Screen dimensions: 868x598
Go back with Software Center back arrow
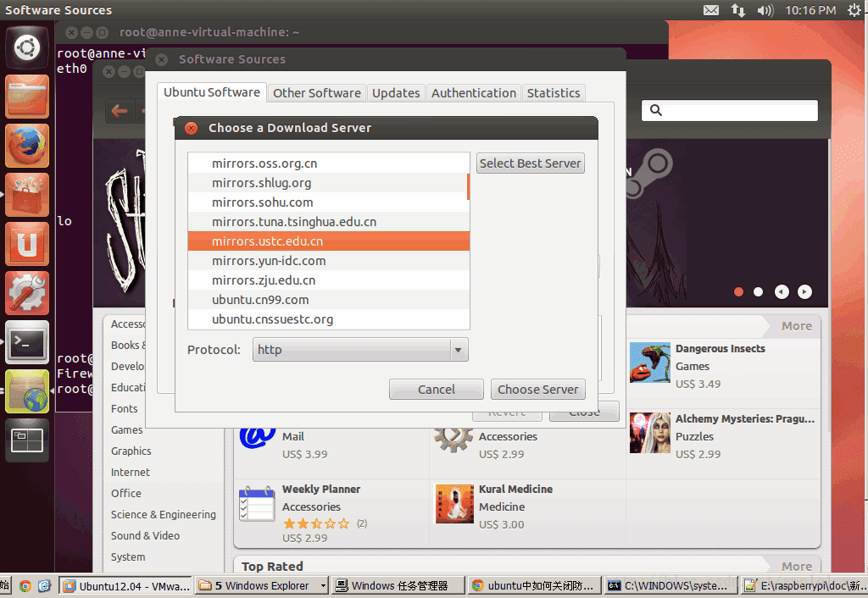click(x=119, y=111)
